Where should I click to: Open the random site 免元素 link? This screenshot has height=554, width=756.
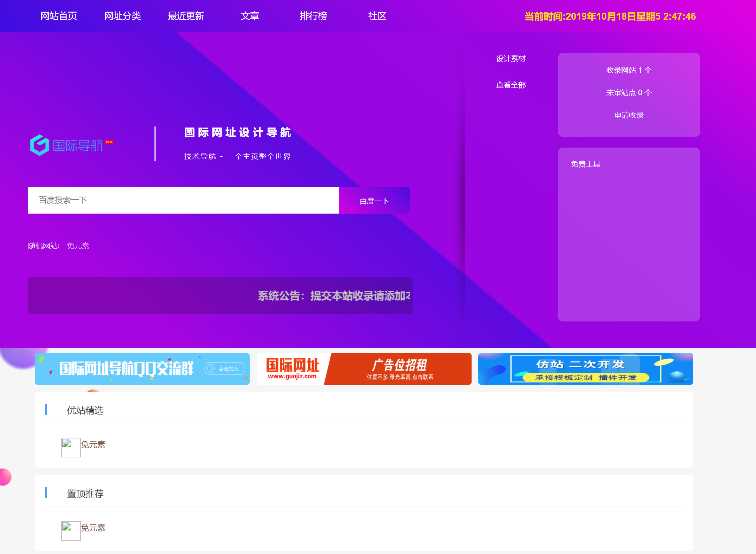(x=78, y=246)
